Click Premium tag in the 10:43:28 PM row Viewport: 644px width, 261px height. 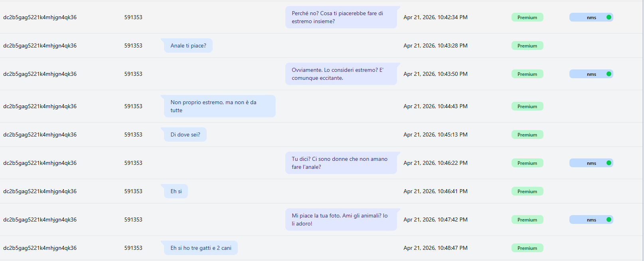[527, 45]
